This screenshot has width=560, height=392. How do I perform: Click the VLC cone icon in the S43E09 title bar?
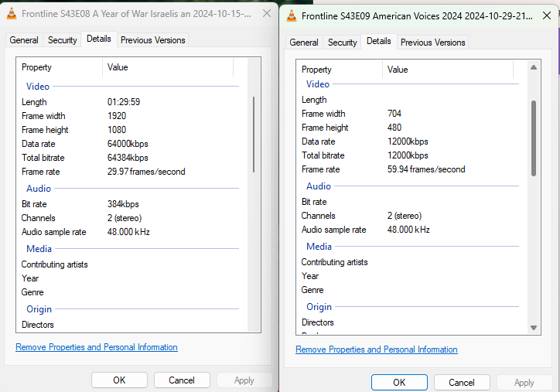[290, 15]
